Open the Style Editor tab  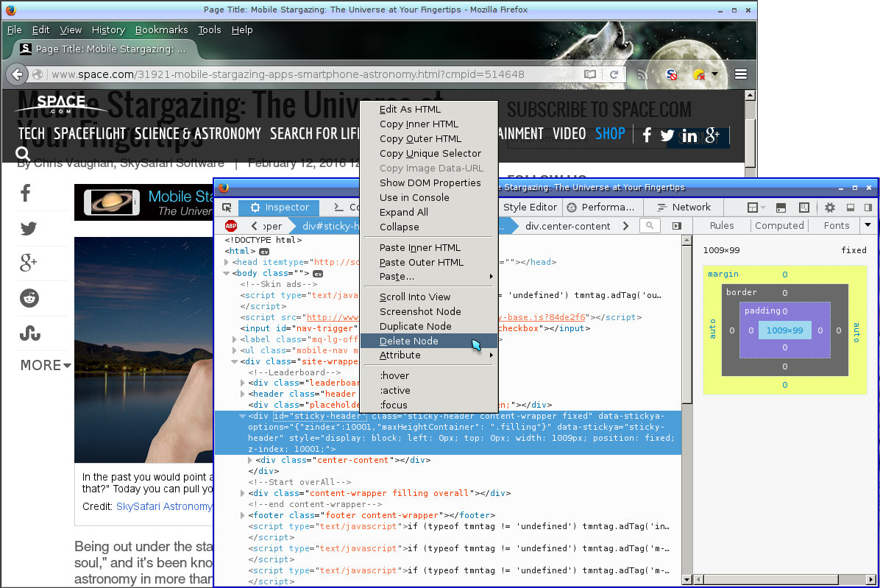(x=529, y=208)
